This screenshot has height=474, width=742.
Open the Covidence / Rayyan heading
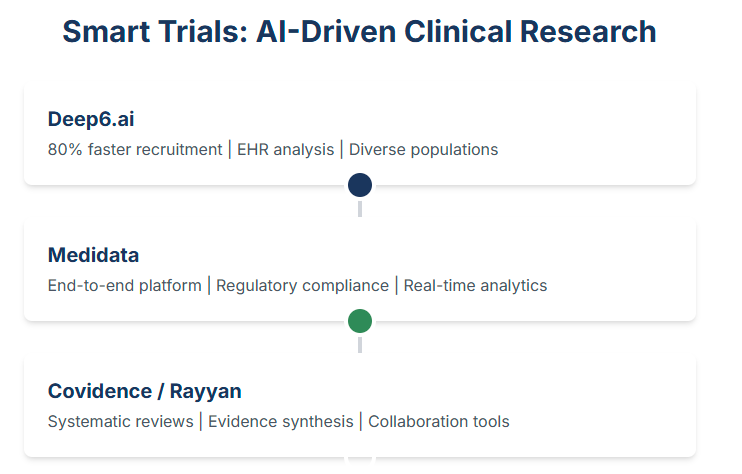click(144, 391)
